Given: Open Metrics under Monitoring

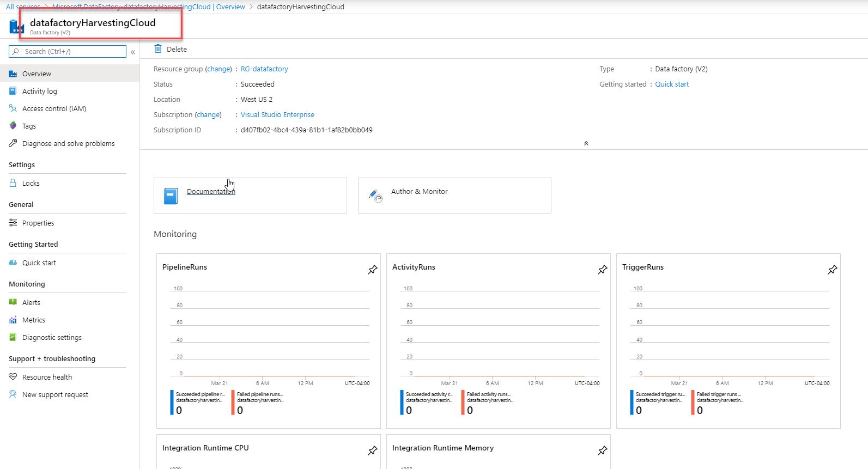Looking at the screenshot, I should 70,320.
